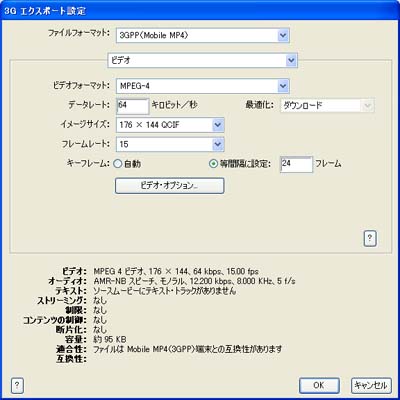The width and height of the screenshot is (400, 400).
Task: Click the データレート input field
Action: coord(133,106)
